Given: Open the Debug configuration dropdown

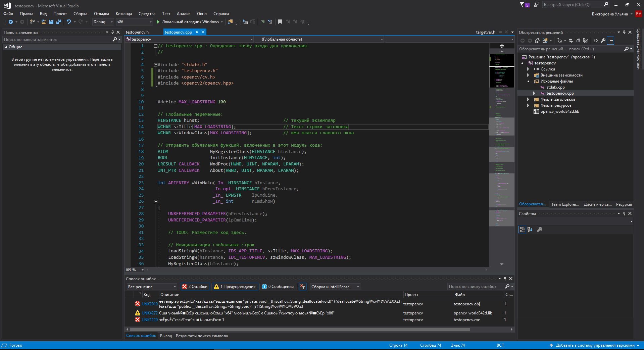Looking at the screenshot, I should coord(103,22).
